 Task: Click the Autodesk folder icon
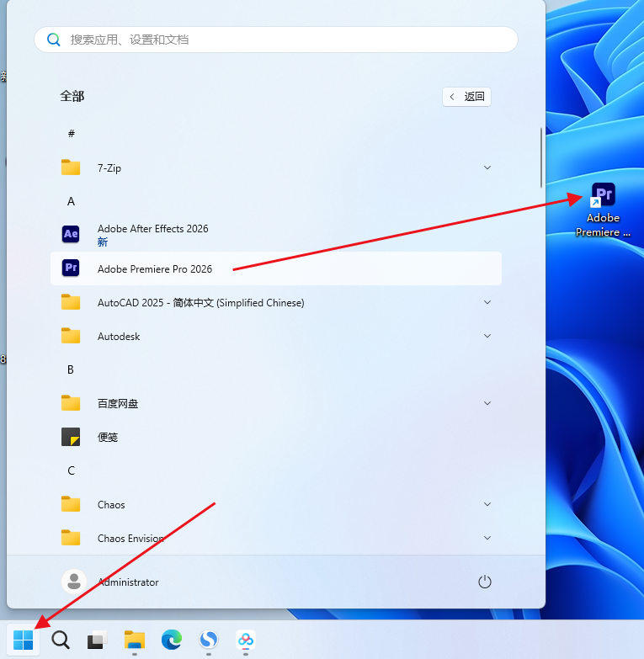pos(71,336)
